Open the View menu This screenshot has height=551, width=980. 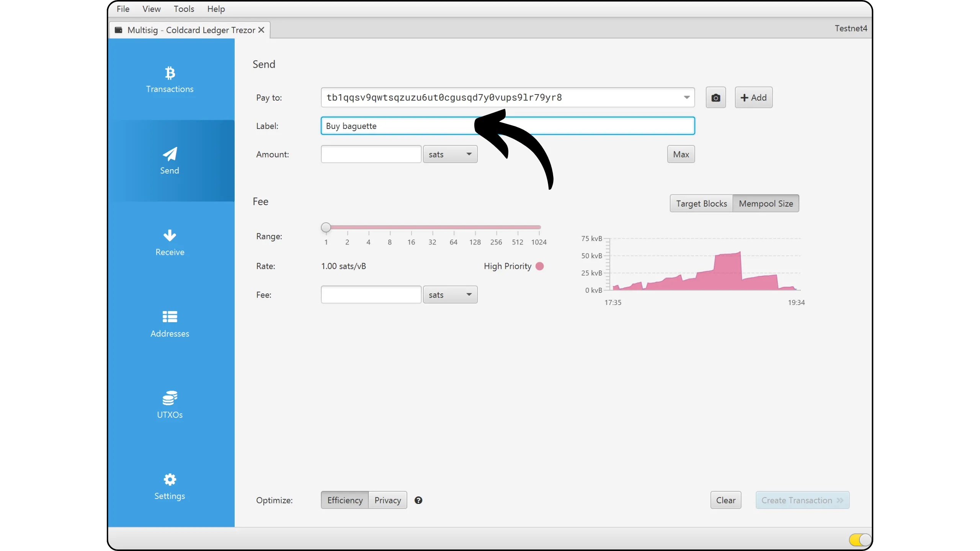(151, 9)
